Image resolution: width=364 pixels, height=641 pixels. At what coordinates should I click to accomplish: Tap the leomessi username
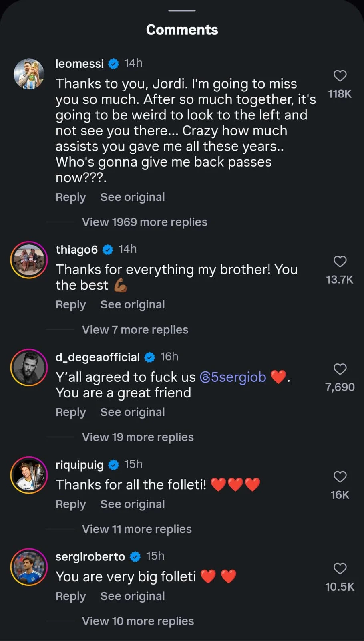pyautogui.click(x=79, y=63)
